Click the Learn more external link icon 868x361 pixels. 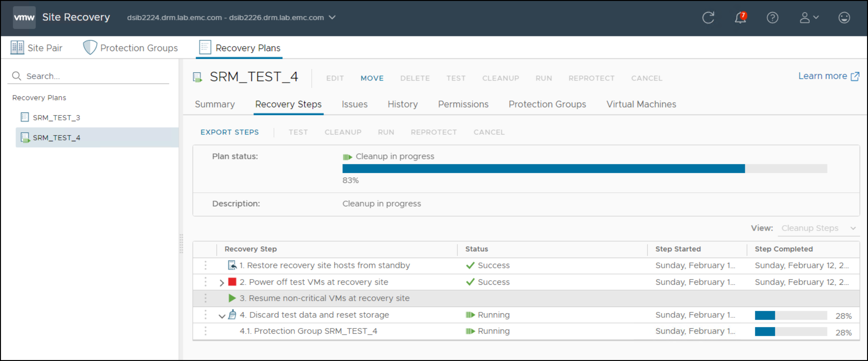855,77
